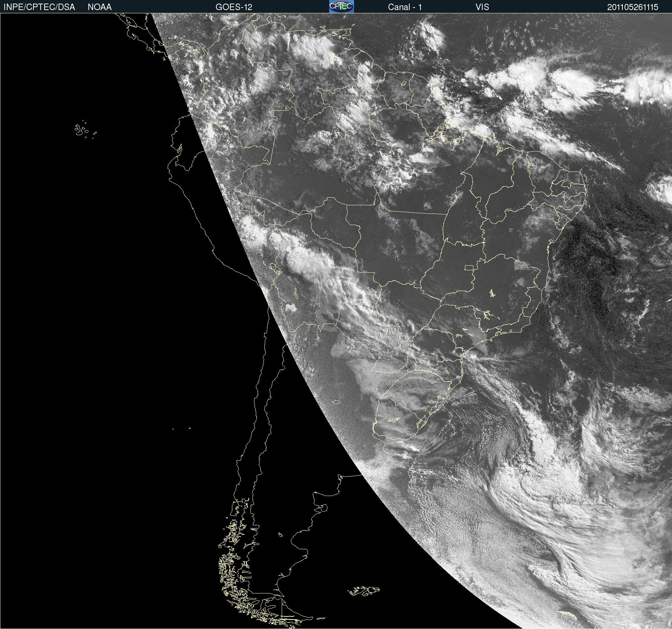Click the INPE/CPTEC/DSA header text
The height and width of the screenshot is (629, 672).
(39, 7)
